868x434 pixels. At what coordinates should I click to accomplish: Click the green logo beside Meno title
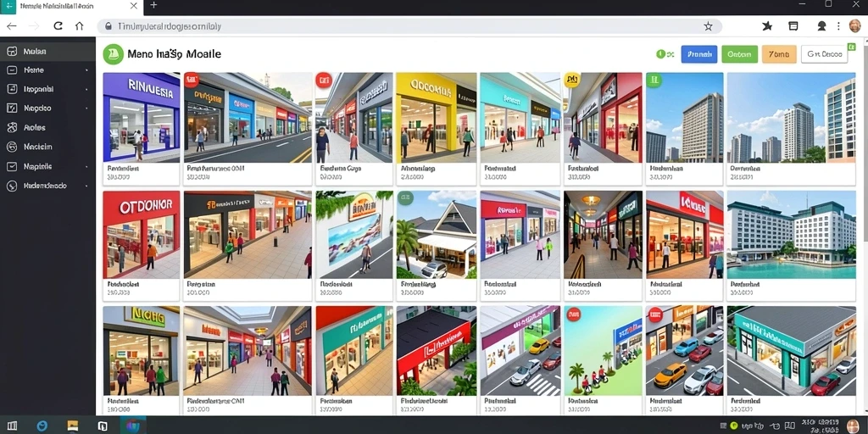[x=113, y=54]
